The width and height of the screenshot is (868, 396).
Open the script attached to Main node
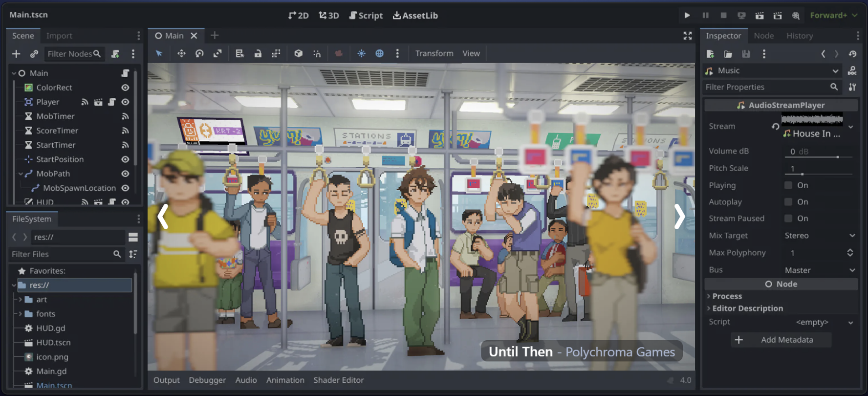point(125,73)
